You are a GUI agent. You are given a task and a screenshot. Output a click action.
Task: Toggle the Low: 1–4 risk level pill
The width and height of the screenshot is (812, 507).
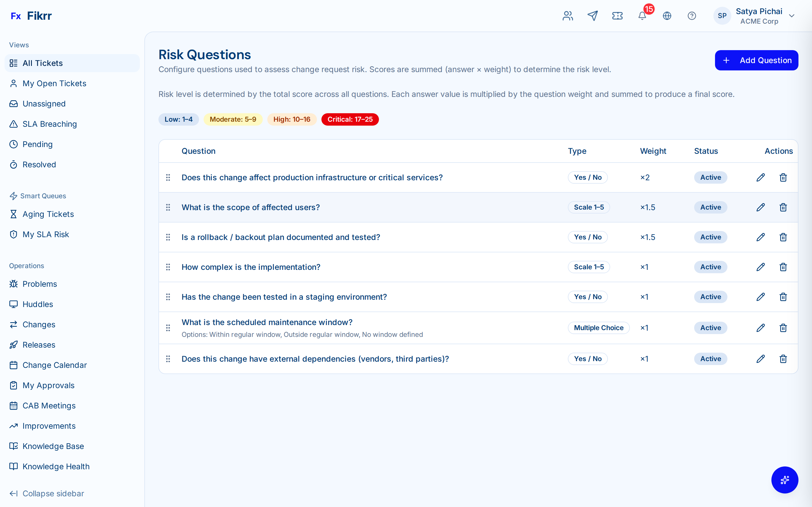click(x=178, y=119)
